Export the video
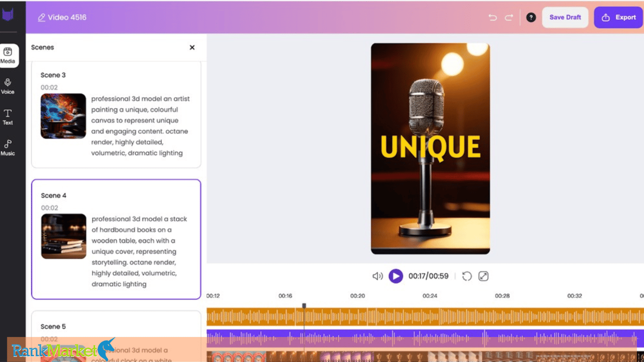 (619, 17)
